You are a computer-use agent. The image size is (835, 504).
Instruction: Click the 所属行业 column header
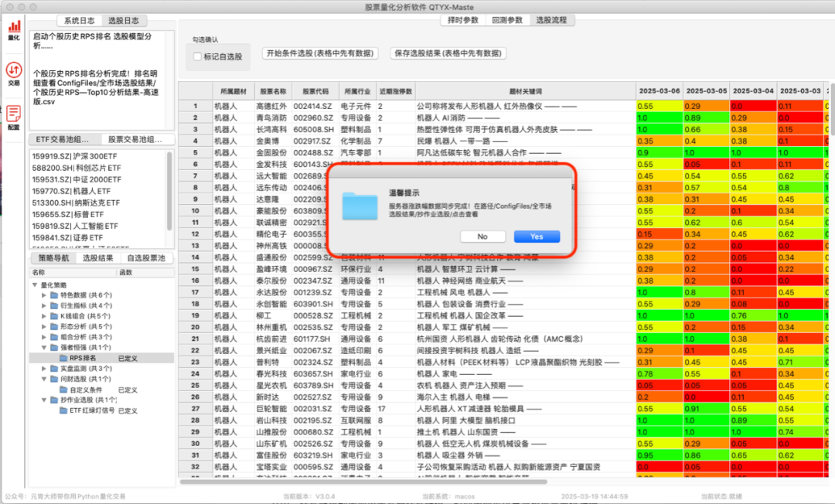(x=357, y=91)
